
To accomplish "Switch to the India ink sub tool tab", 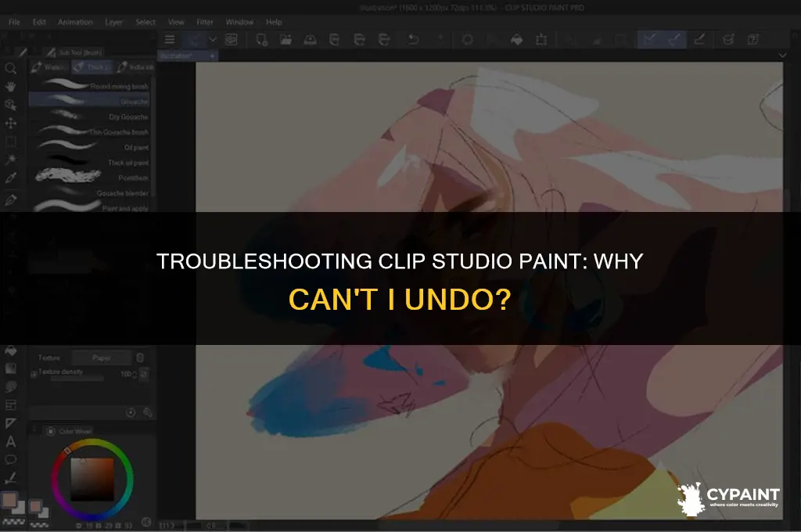I will [x=135, y=67].
